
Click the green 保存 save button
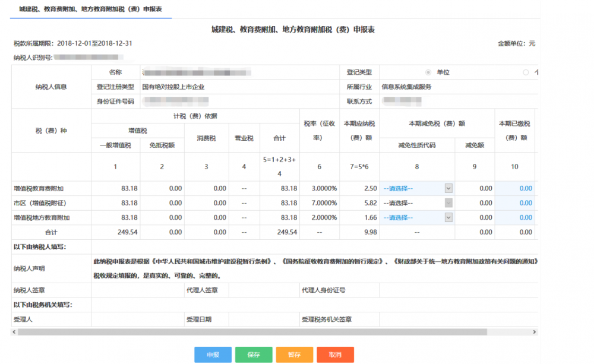coord(254,354)
